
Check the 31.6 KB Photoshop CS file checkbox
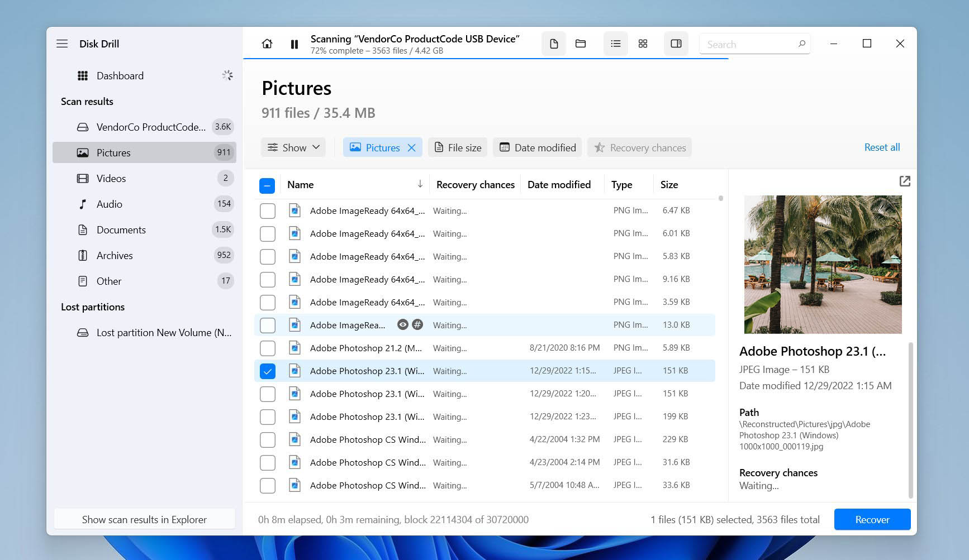click(x=268, y=463)
